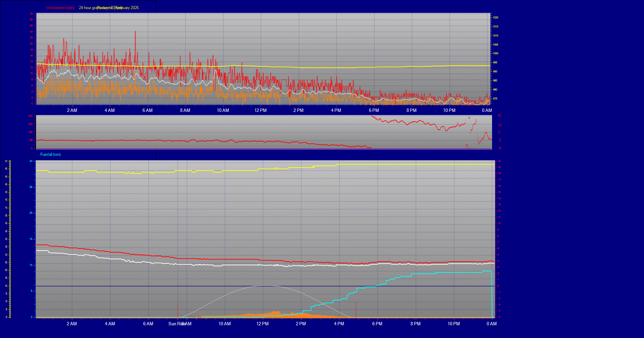Select 12 PM on the windspeed graph axis

click(260, 110)
